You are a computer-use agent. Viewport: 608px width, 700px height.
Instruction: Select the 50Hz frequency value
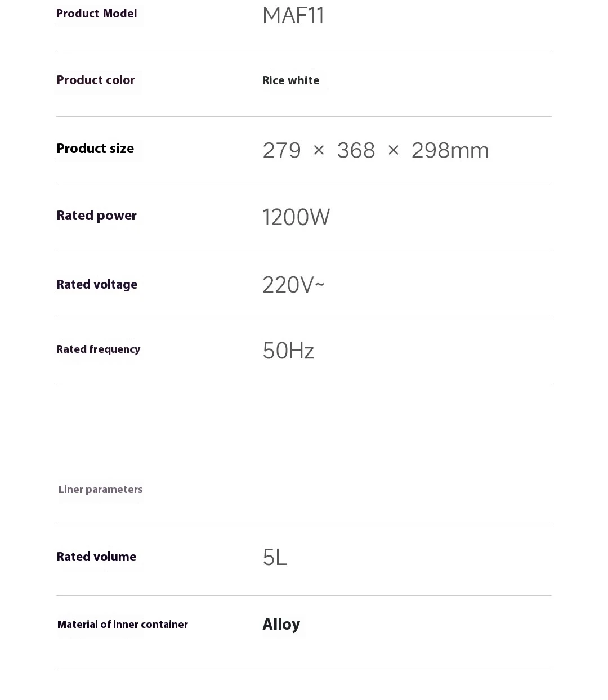pos(288,351)
